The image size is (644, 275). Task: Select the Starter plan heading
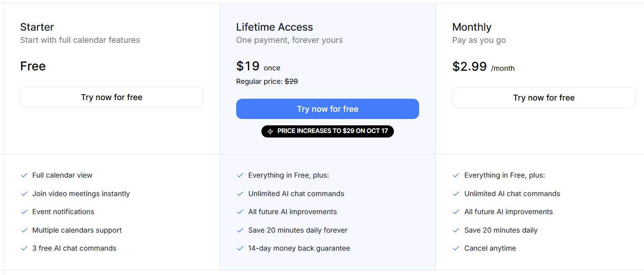pyautogui.click(x=37, y=27)
